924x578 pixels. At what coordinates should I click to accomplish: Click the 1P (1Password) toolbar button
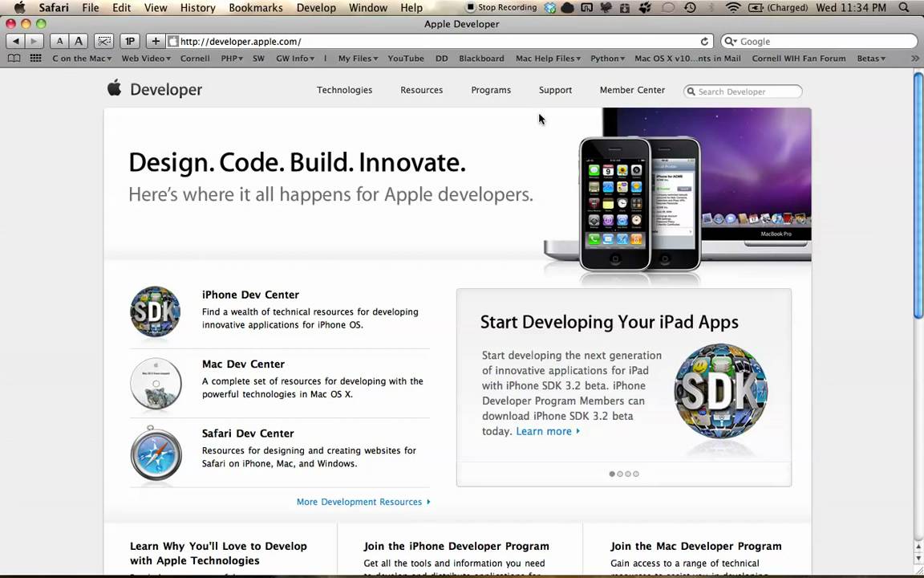130,41
